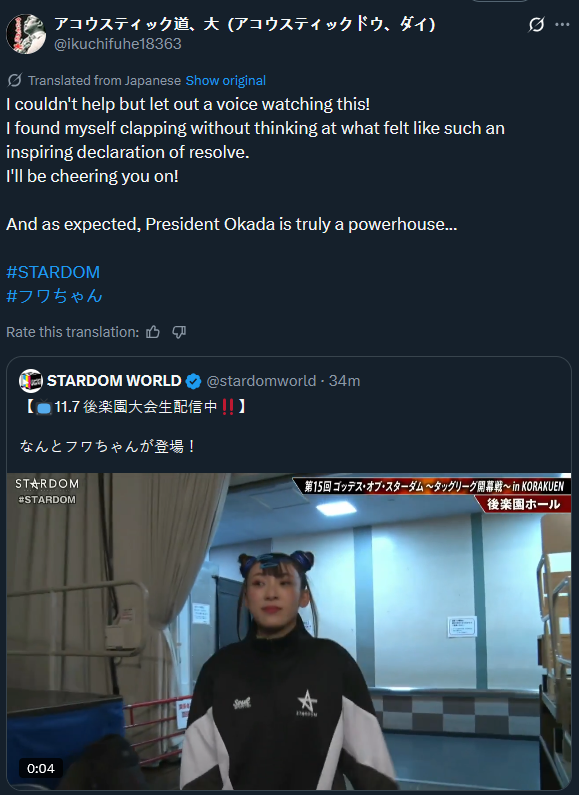Play the embedded STARDOM video
579x795 pixels.
point(289,631)
